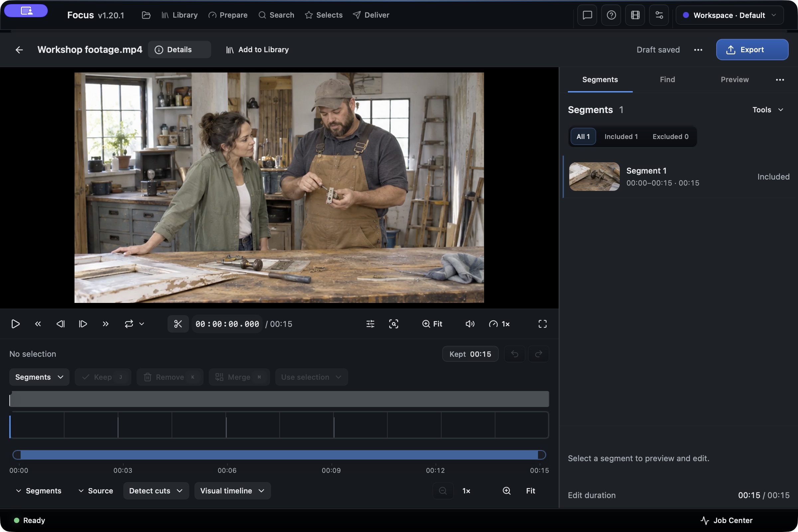Filter segments by Excluded 0

[670, 136]
